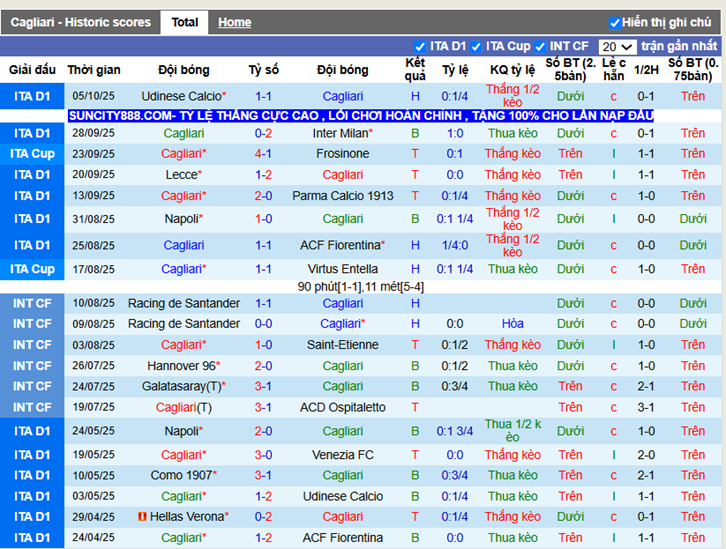The width and height of the screenshot is (726, 549).
Task: Disable the INT CF filter checkbox
Action: (x=540, y=46)
